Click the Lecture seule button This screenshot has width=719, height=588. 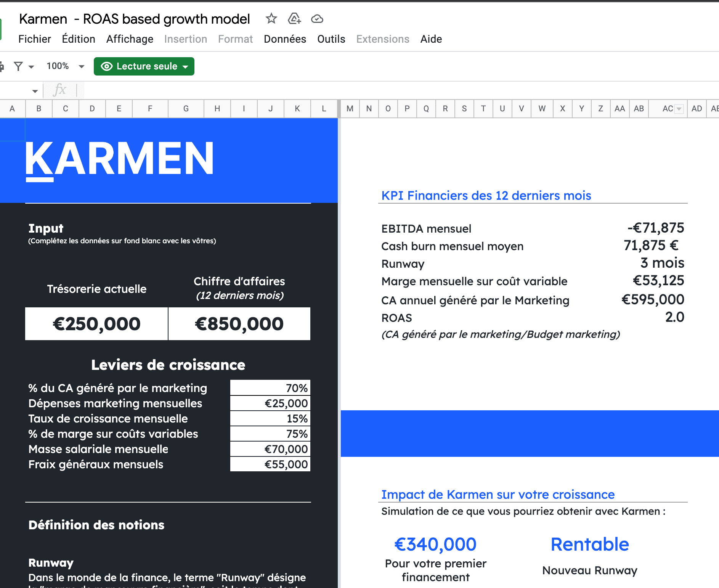(144, 66)
